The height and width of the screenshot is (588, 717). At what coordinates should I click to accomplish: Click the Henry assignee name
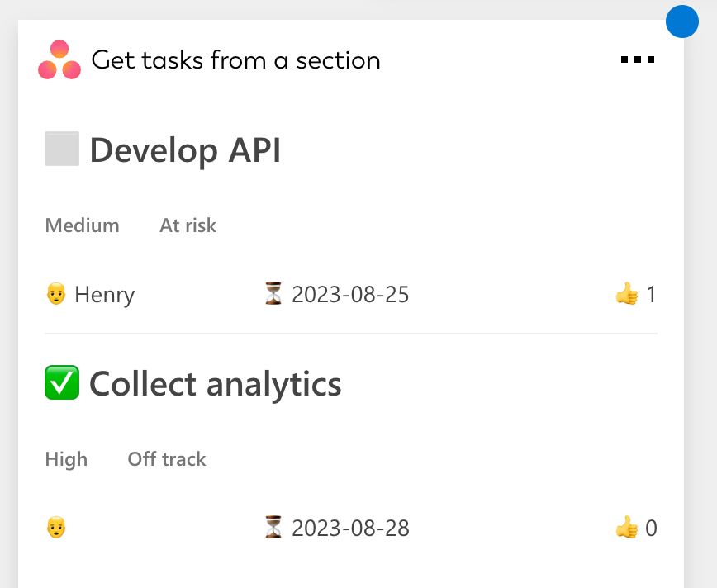click(x=104, y=295)
